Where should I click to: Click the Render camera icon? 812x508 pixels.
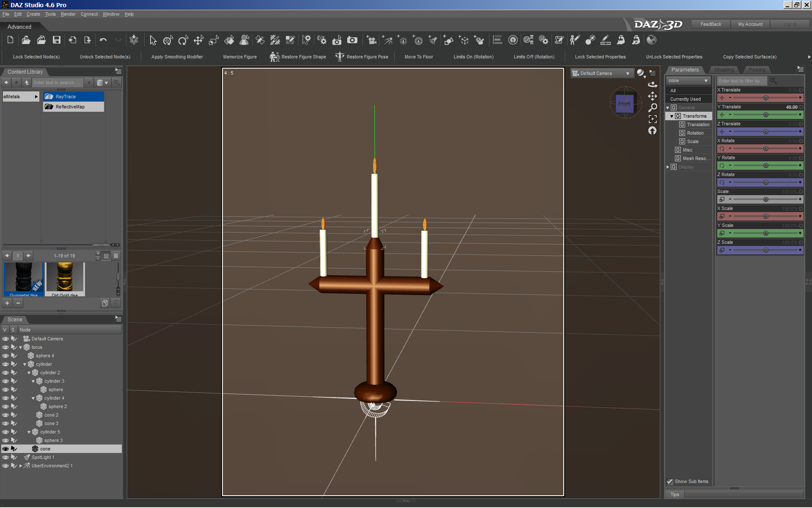pos(352,40)
